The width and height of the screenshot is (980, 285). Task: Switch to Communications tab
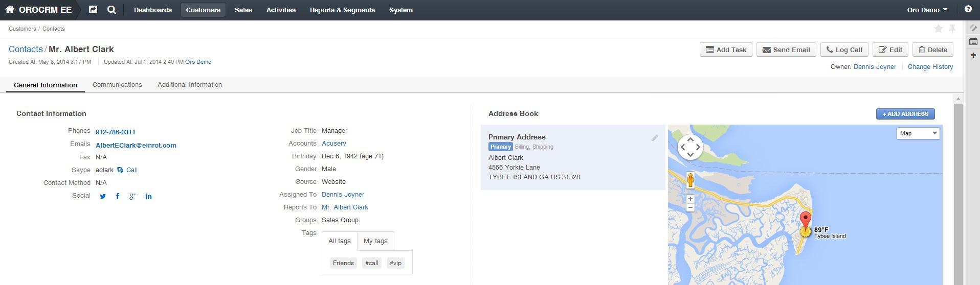(117, 85)
